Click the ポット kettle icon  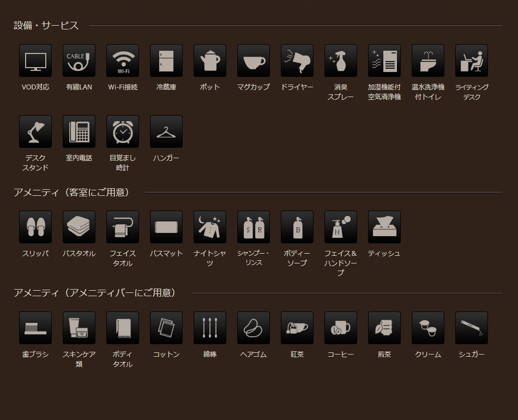click(210, 61)
